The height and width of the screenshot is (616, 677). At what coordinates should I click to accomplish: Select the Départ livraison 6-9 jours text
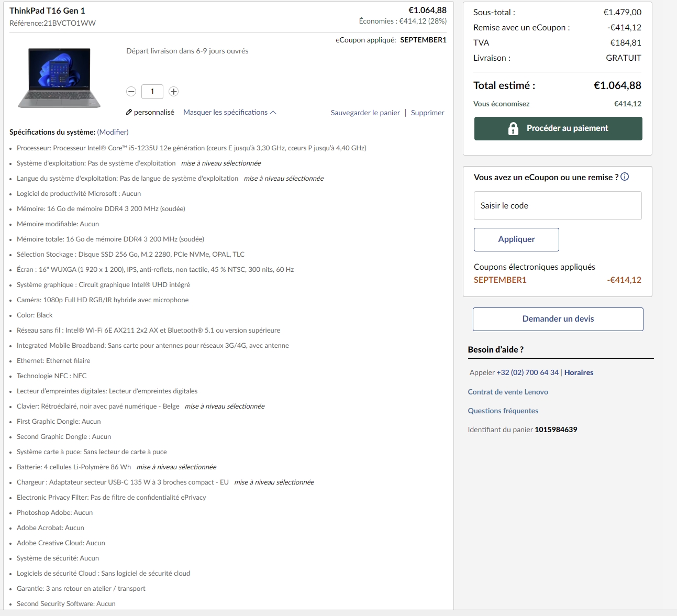(187, 51)
